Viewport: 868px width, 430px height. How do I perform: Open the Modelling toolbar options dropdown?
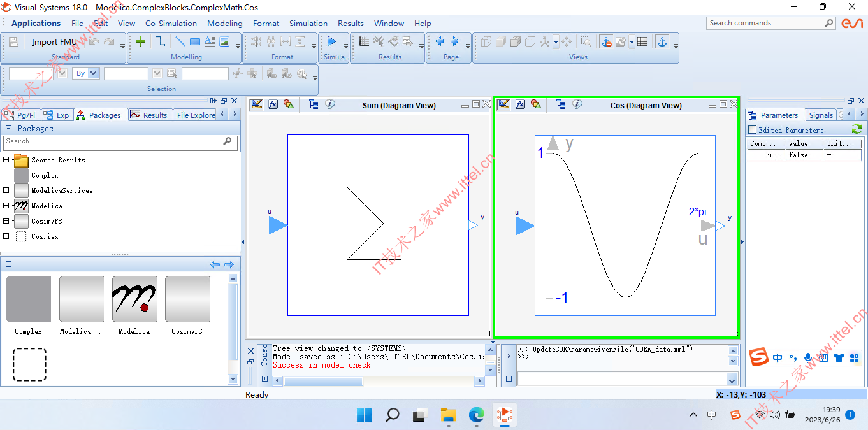(x=238, y=46)
